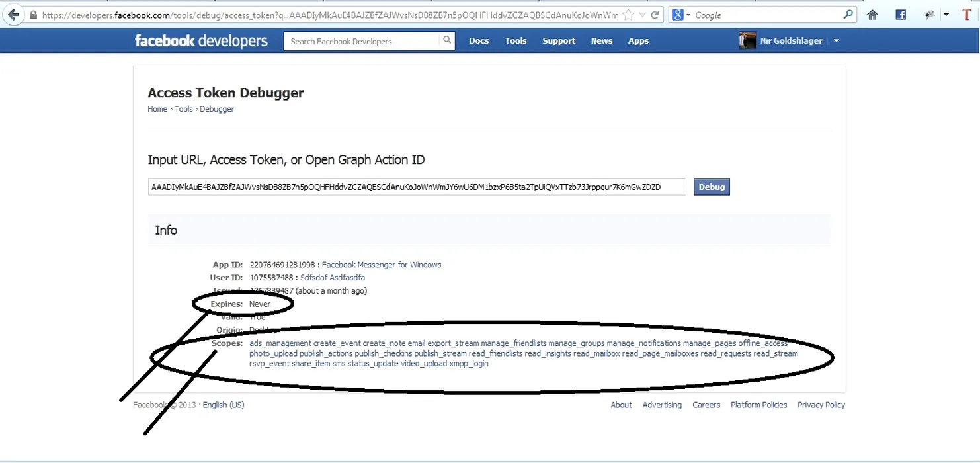
Task: Click the "read_insights" scope
Action: 548,354
